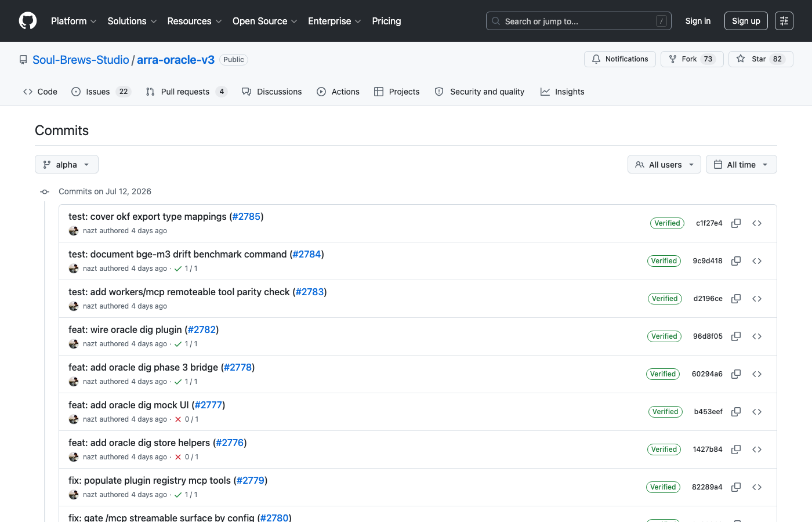Click failed checks X icon for #2777

tap(178, 419)
